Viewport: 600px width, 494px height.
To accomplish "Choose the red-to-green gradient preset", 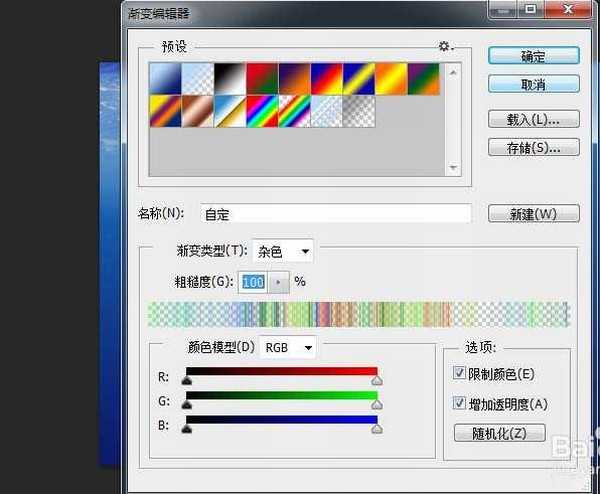I will tap(261, 78).
